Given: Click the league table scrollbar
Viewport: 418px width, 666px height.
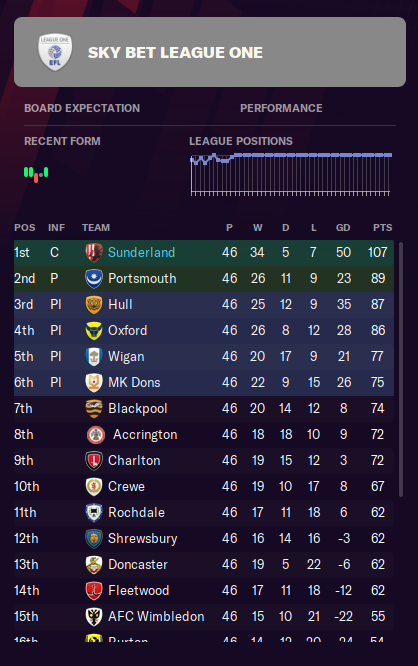Looking at the screenshot, I should tap(401, 369).
